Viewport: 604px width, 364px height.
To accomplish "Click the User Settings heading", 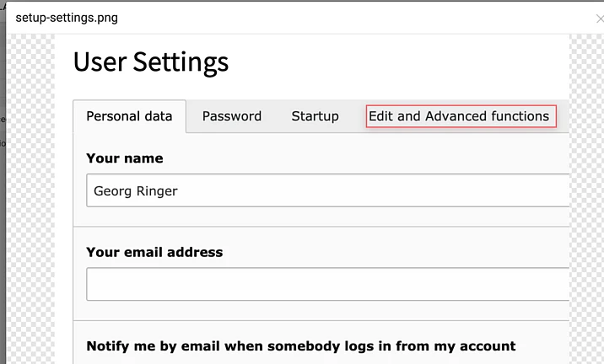I will [x=150, y=62].
